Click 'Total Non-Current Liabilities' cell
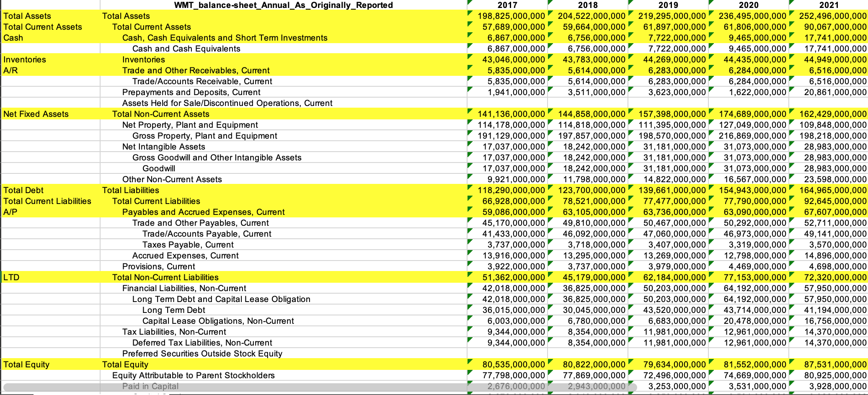The width and height of the screenshot is (868, 395). coord(283,277)
